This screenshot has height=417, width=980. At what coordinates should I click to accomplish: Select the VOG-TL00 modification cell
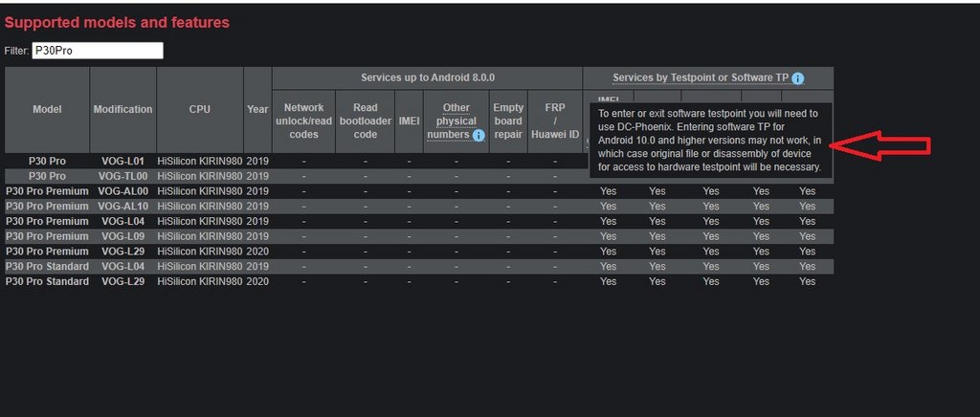click(x=123, y=176)
